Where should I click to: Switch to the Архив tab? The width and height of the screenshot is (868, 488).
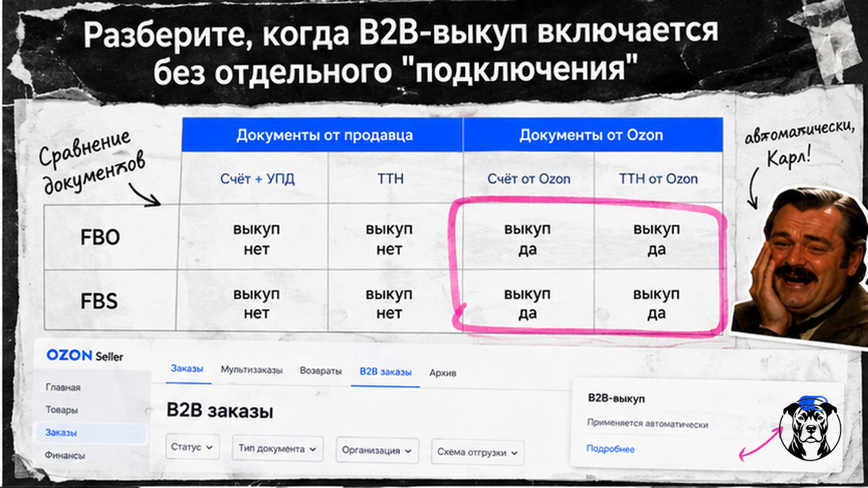point(443,373)
